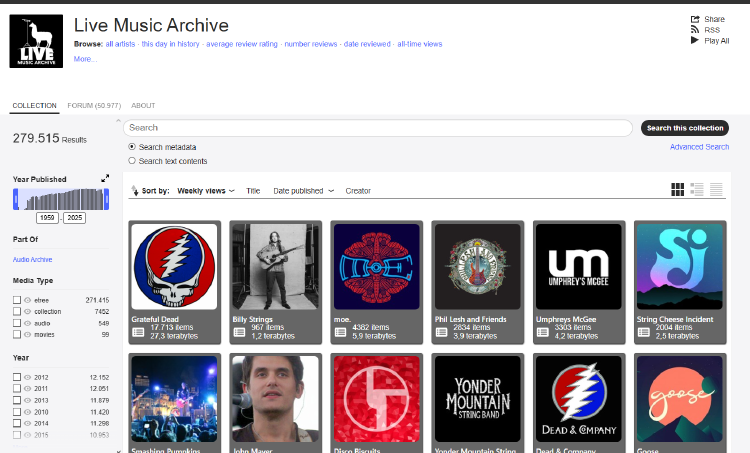Click the Search this collection button
750x453 pixels.
click(684, 128)
